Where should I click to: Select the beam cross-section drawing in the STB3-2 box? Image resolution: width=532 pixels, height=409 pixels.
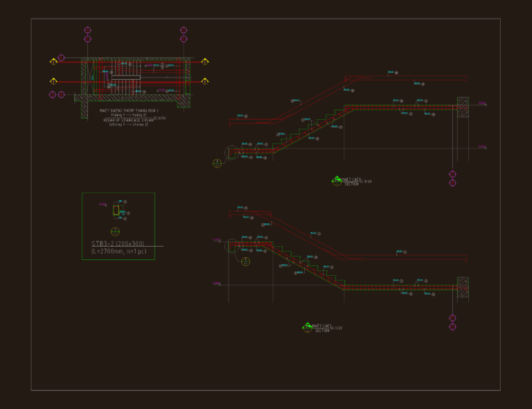point(116,211)
